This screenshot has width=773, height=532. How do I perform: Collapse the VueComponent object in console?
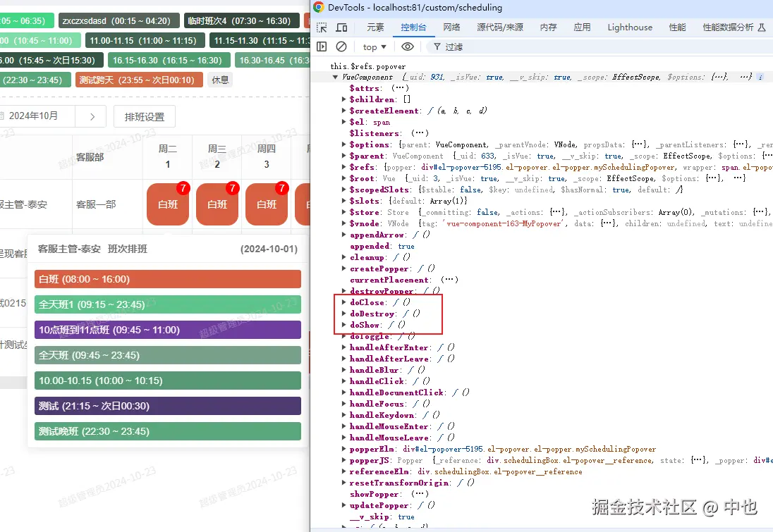[x=335, y=78]
